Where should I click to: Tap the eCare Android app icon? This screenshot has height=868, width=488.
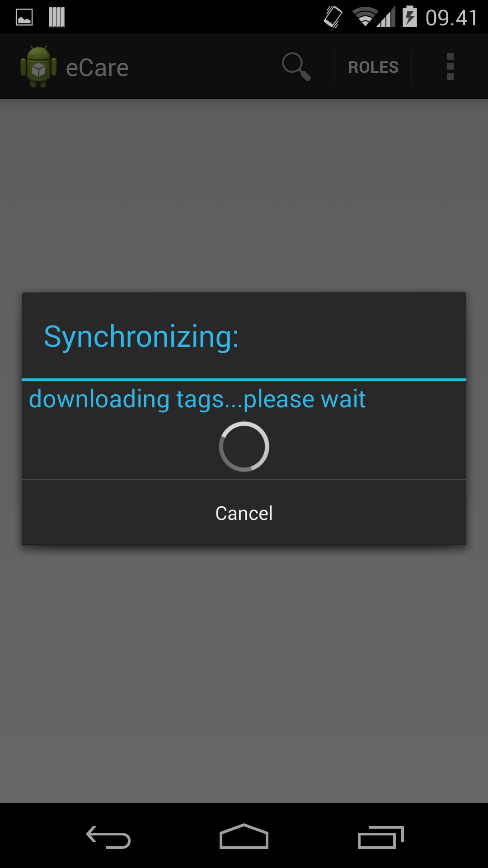(x=38, y=67)
